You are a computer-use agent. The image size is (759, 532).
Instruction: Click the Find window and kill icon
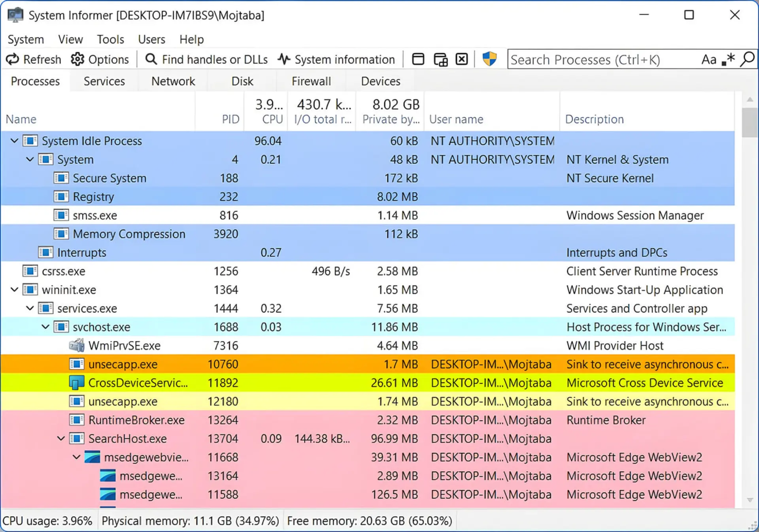[462, 59]
